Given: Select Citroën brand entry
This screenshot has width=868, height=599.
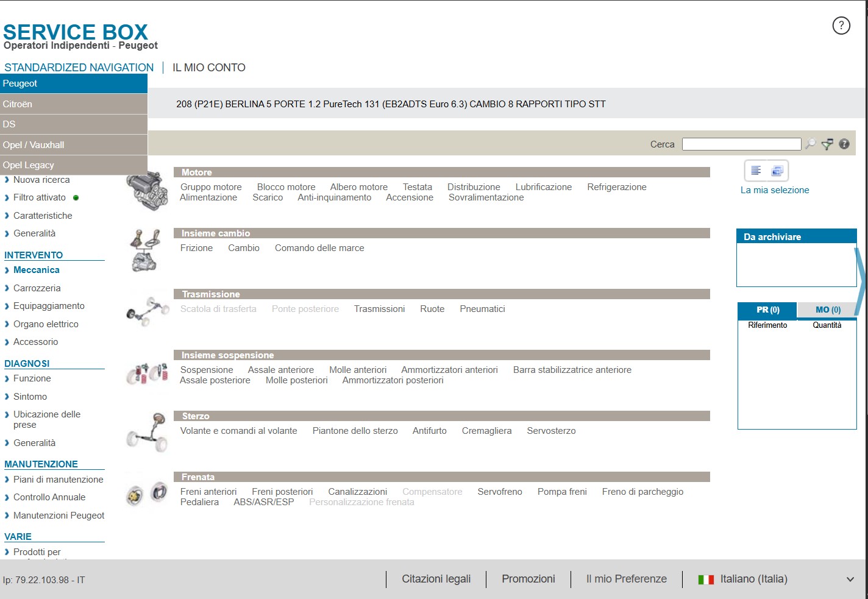Looking at the screenshot, I should [74, 104].
